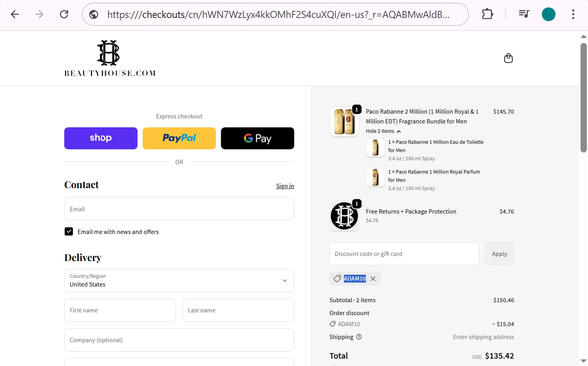Focus the Email input field
Screen dimensions: 588x366
point(179,209)
